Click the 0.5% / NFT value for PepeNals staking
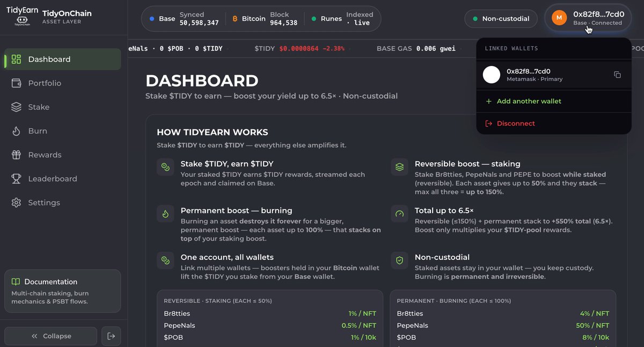Image resolution: width=644 pixels, height=347 pixels. pyautogui.click(x=359, y=326)
